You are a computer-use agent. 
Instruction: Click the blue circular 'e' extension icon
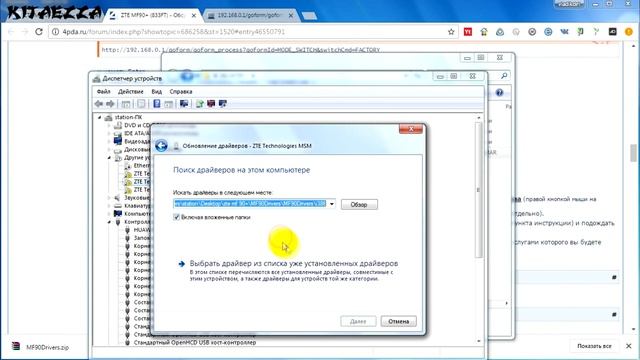(548, 31)
